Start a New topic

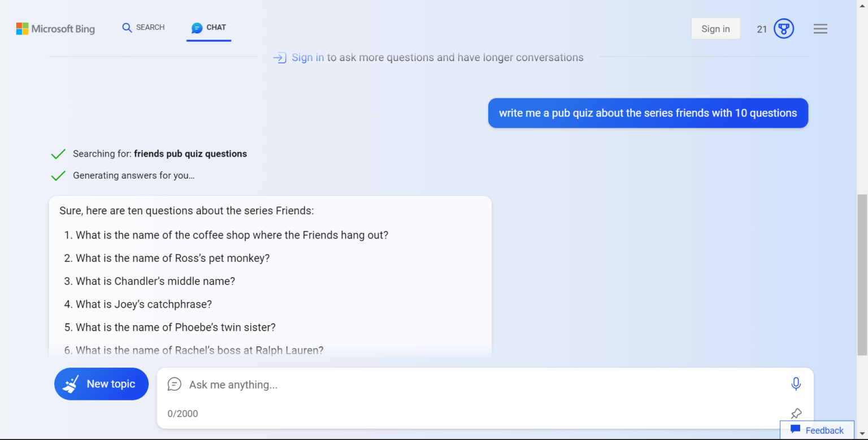(x=101, y=383)
